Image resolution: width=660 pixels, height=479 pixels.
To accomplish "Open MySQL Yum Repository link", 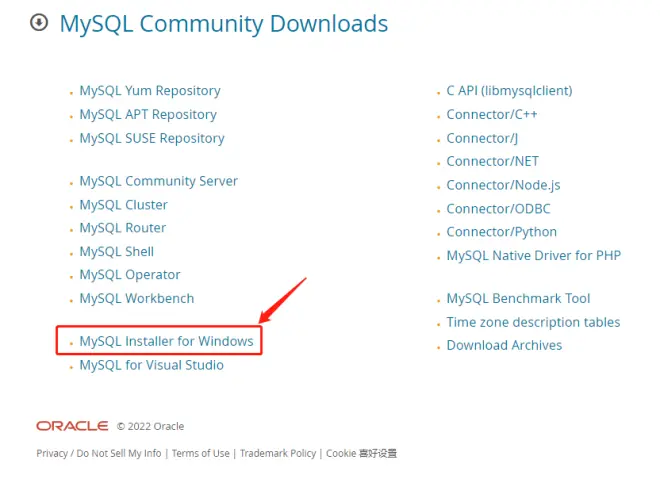I will pyautogui.click(x=150, y=90).
